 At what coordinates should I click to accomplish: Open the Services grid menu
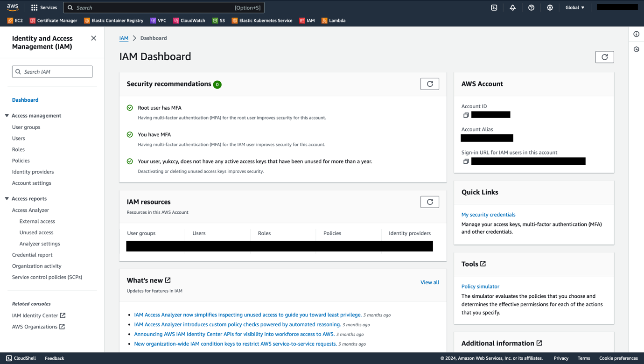pyautogui.click(x=44, y=7)
